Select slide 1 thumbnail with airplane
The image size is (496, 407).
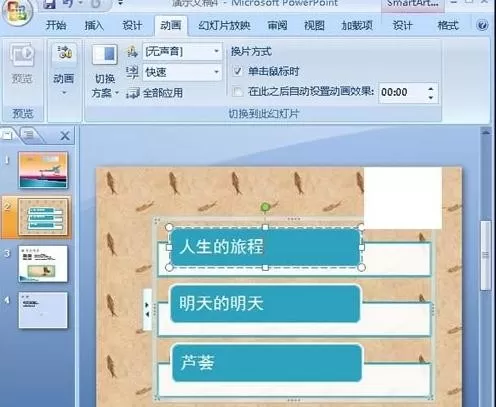pos(43,170)
